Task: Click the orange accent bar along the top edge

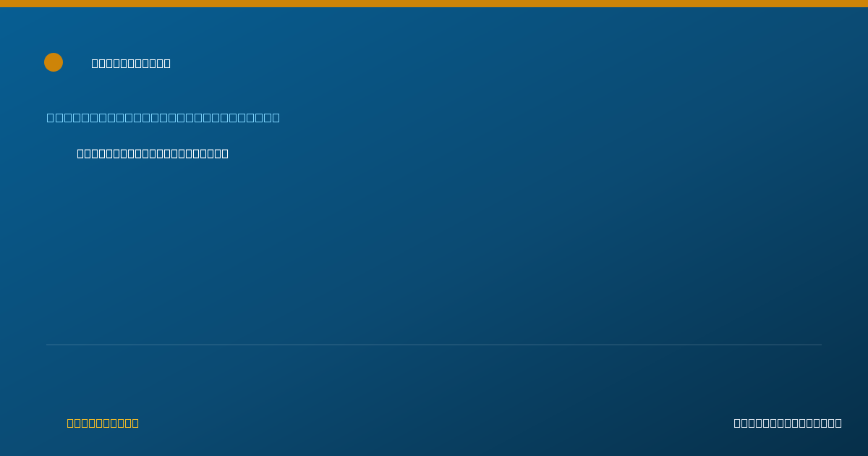Action: 434,4
